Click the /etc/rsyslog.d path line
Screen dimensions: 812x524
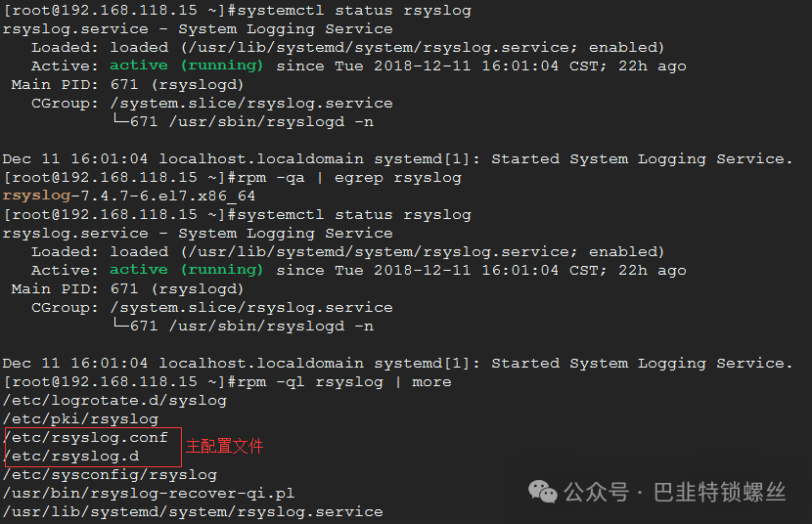pos(71,457)
